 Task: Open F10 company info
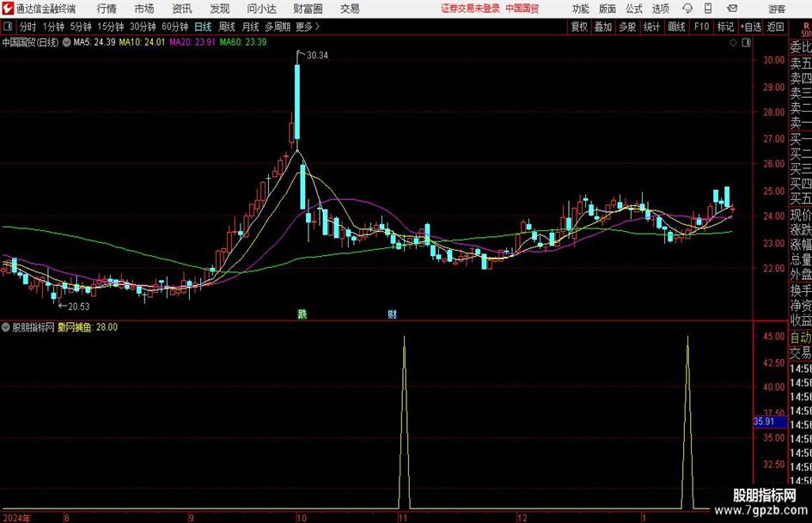pyautogui.click(x=702, y=27)
